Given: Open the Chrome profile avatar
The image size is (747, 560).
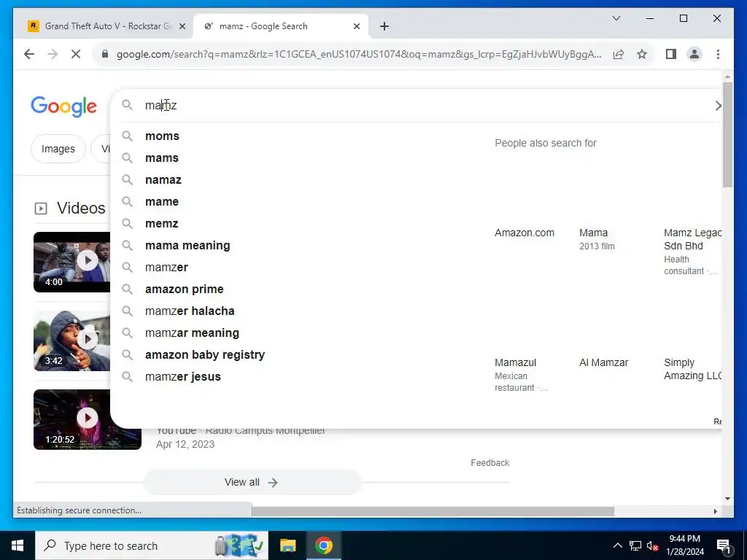Looking at the screenshot, I should tap(694, 54).
